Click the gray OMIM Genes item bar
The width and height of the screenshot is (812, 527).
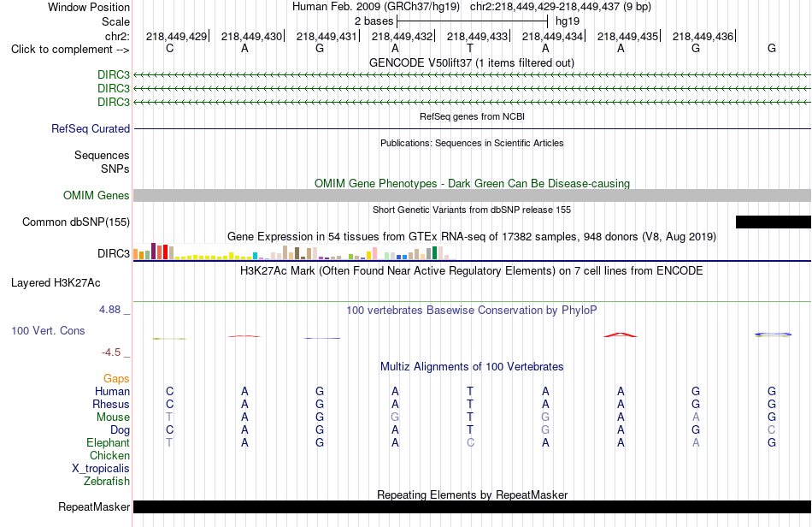[472, 195]
